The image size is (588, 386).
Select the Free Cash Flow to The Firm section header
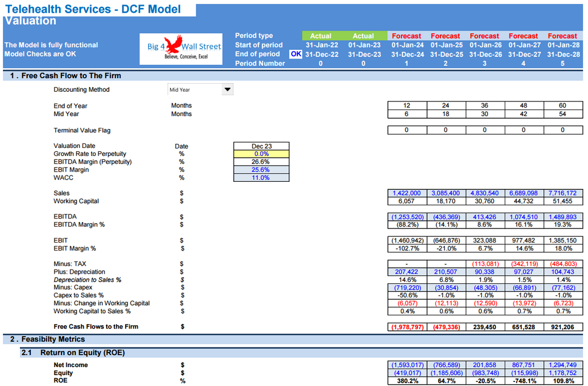tap(65, 76)
